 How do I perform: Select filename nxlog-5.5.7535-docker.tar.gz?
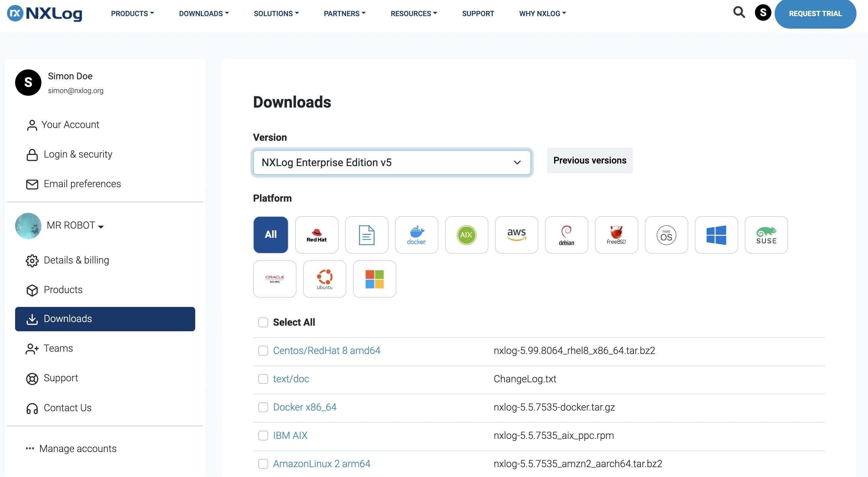point(554,407)
